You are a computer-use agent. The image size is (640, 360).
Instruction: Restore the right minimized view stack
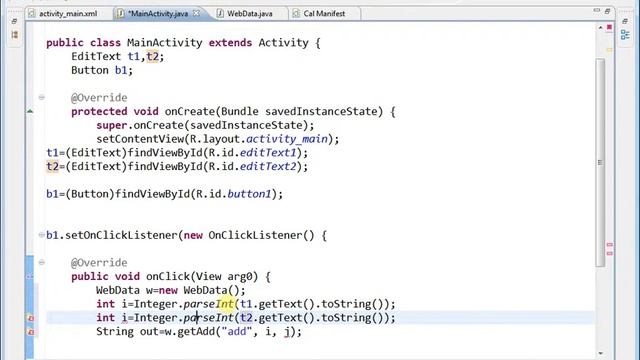pos(624,21)
